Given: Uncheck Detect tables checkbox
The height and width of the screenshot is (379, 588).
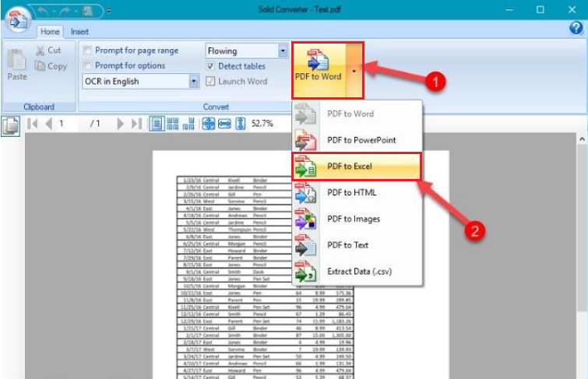Looking at the screenshot, I should (x=211, y=66).
